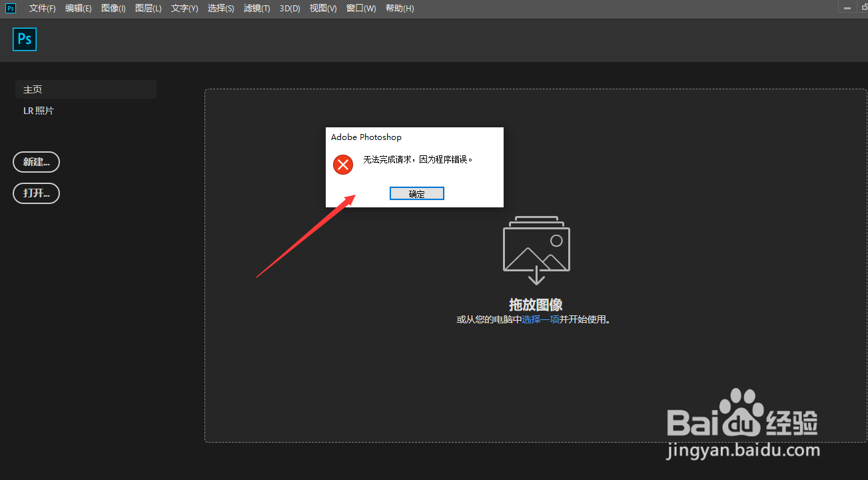Click the 拖放图像 heading text
Image resolution: width=868 pixels, height=480 pixels.
(536, 305)
